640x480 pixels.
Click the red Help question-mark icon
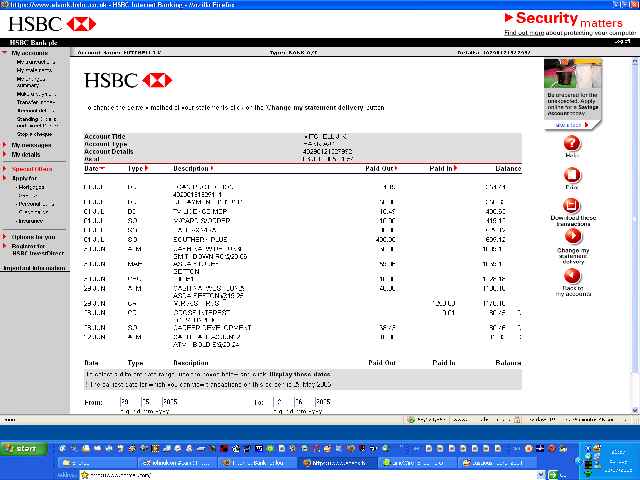click(x=572, y=143)
